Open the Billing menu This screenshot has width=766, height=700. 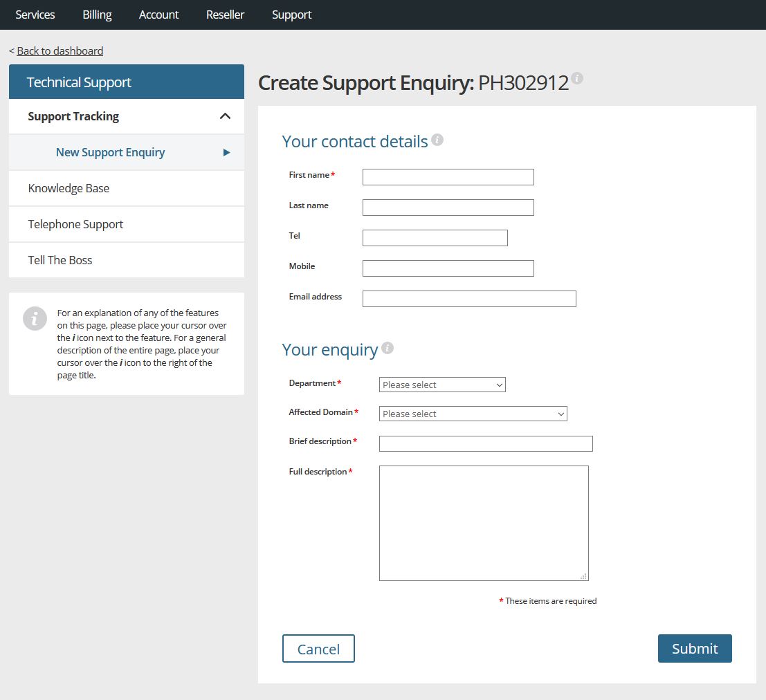click(x=97, y=15)
